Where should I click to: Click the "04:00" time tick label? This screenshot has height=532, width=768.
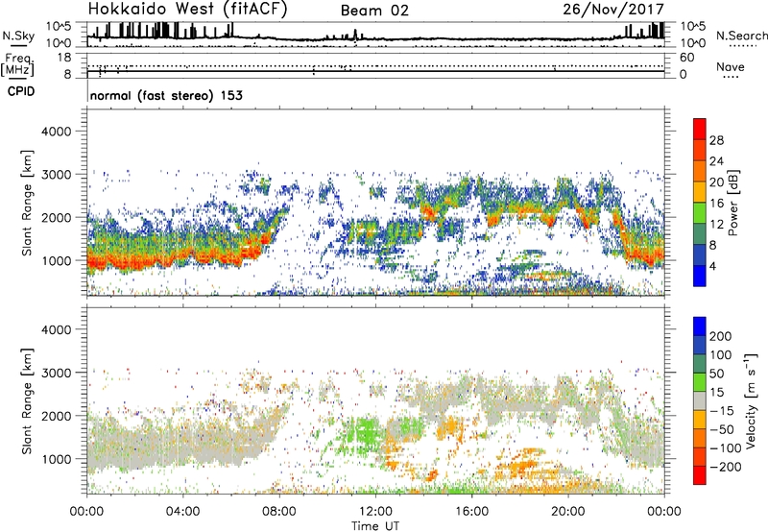(x=182, y=512)
